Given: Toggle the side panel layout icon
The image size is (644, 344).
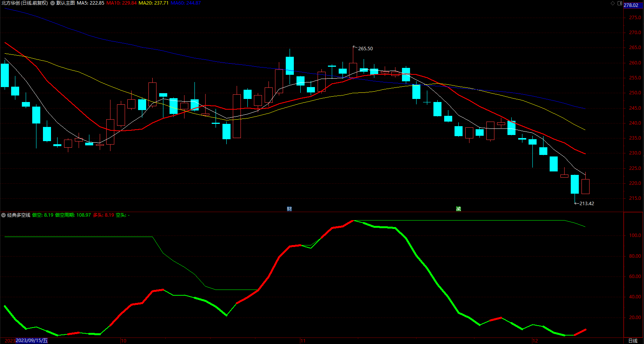Looking at the screenshot, I should point(620,3).
